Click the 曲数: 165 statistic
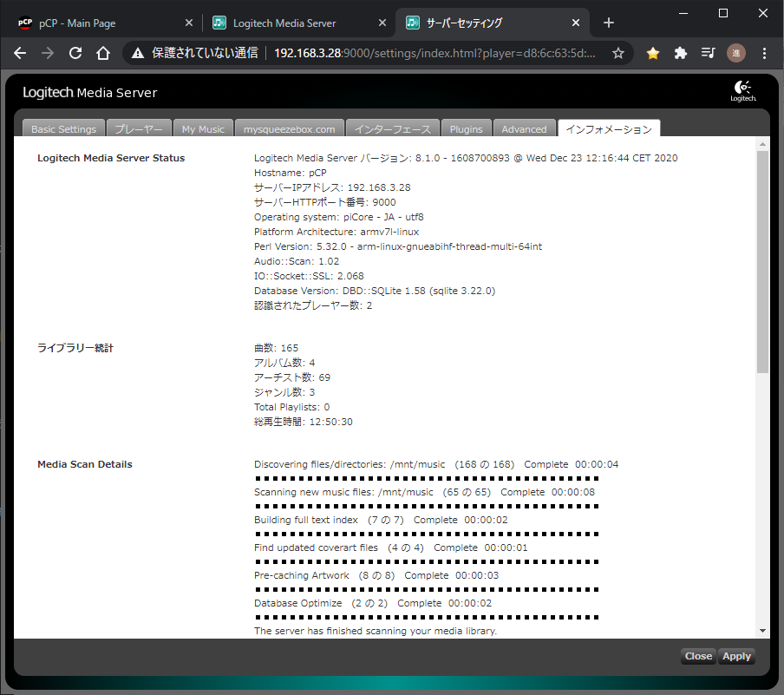This screenshot has height=695, width=784. pyautogui.click(x=276, y=348)
